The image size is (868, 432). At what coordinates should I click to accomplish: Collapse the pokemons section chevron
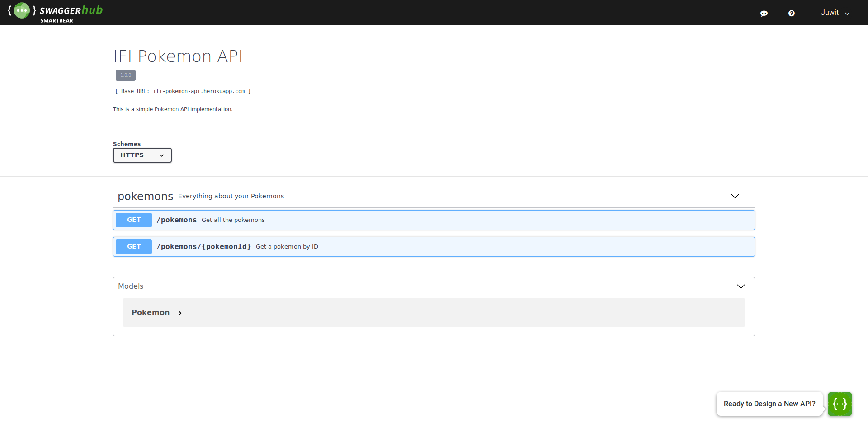click(735, 196)
